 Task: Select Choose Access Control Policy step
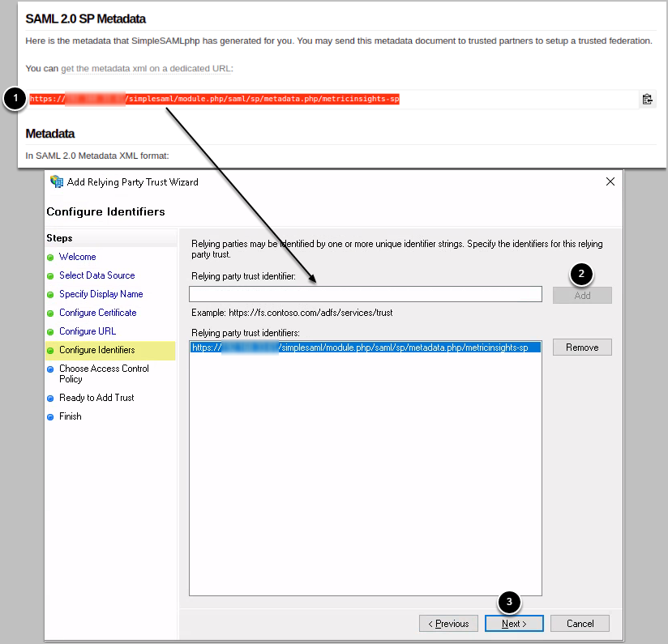point(104,373)
